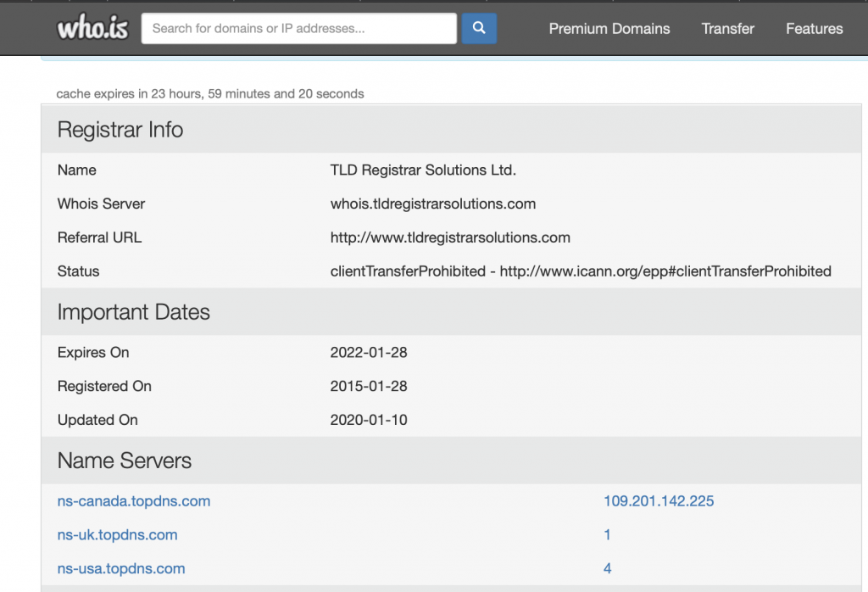Click the Registered On label
This screenshot has width=868, height=592.
(x=104, y=387)
